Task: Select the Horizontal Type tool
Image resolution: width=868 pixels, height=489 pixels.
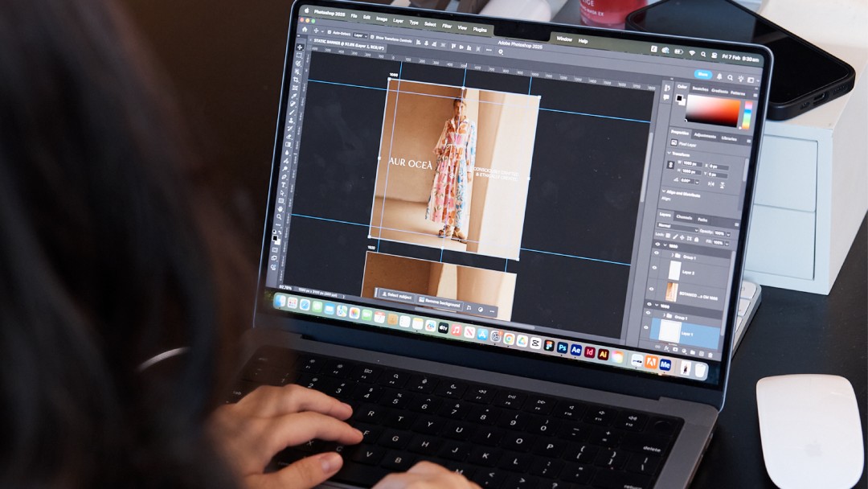Action: coord(284,185)
